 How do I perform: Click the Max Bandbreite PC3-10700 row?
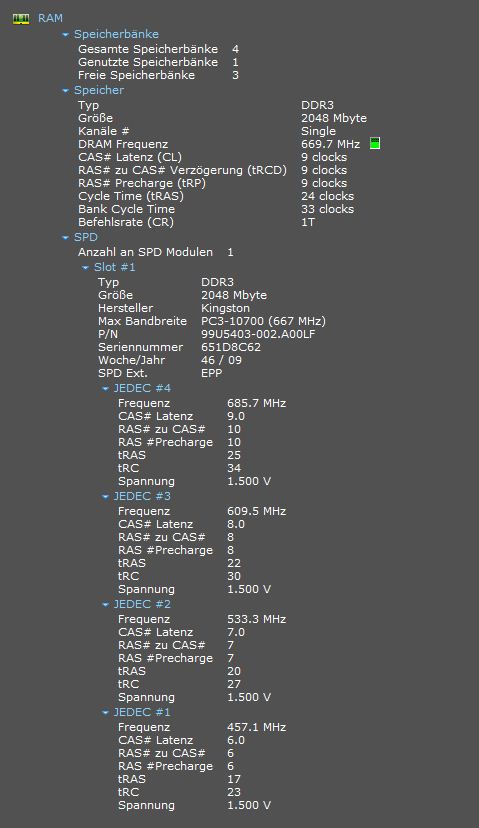[212, 322]
